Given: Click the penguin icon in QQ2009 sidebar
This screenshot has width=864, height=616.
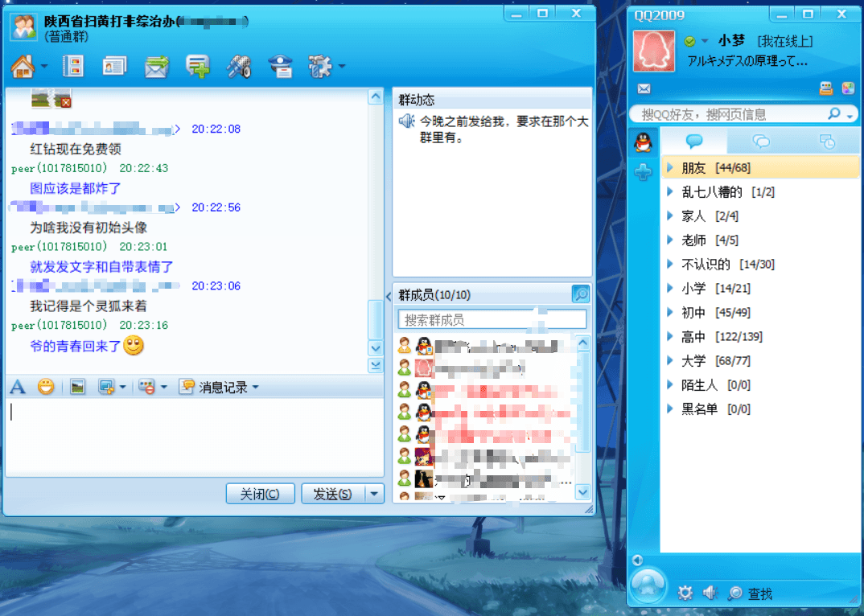Looking at the screenshot, I should [x=643, y=142].
